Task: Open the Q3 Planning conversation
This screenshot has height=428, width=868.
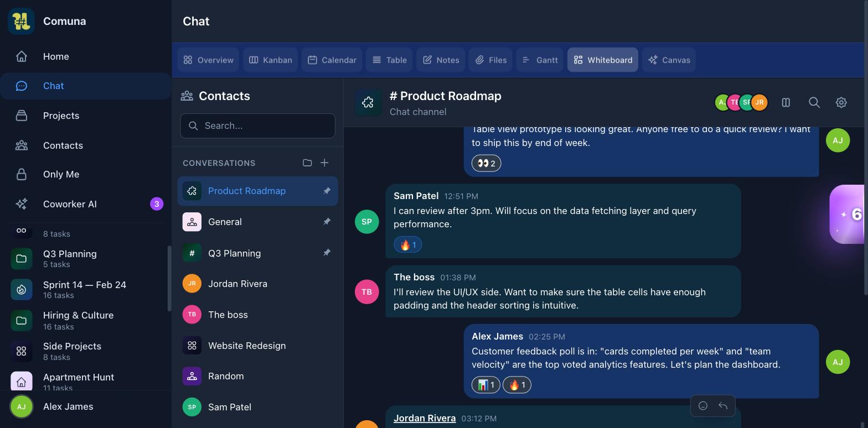Action: pyautogui.click(x=257, y=253)
